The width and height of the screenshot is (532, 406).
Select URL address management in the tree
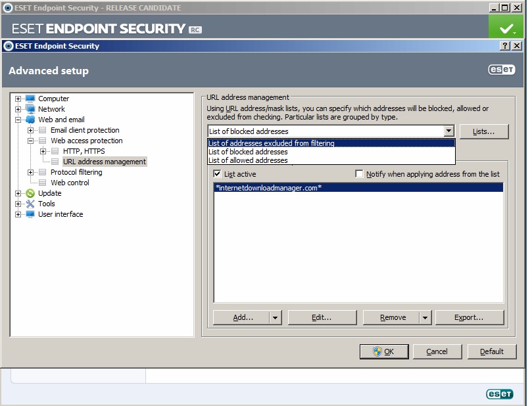105,162
